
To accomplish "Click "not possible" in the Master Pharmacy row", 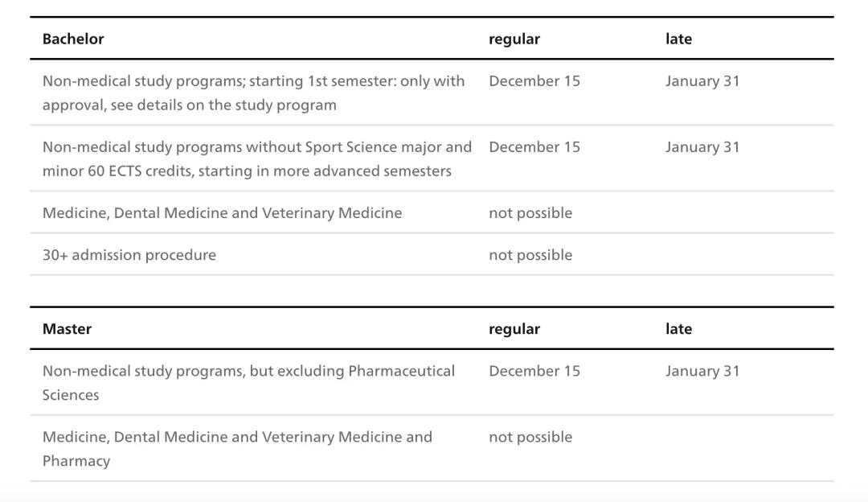I will [x=530, y=436].
